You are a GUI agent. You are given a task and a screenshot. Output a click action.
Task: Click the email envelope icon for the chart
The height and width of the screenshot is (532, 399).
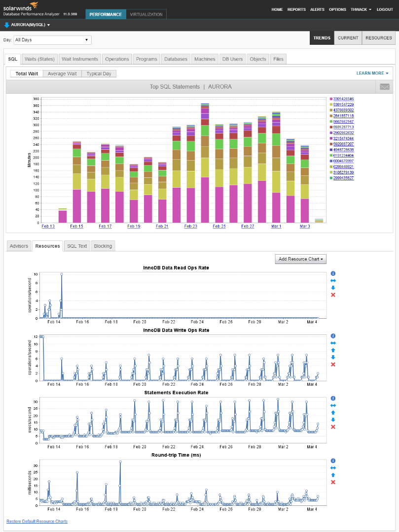point(384,87)
